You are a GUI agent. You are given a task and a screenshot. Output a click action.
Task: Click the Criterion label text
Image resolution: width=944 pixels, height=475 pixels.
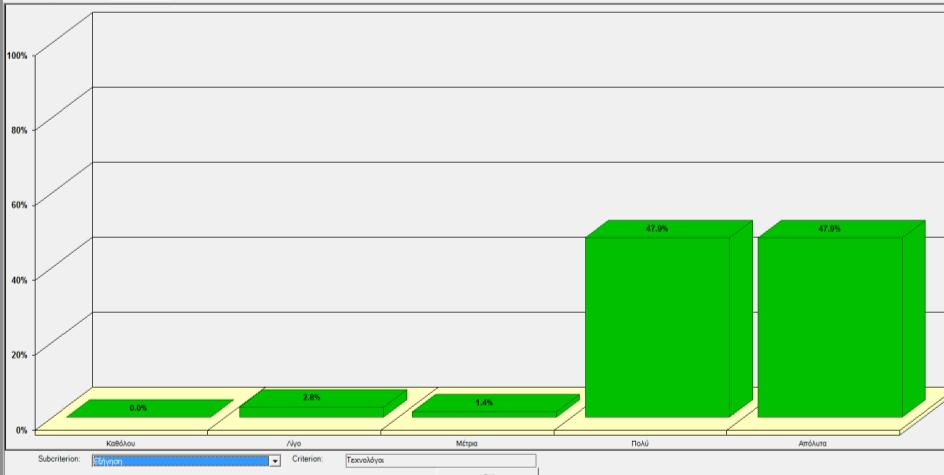308,459
